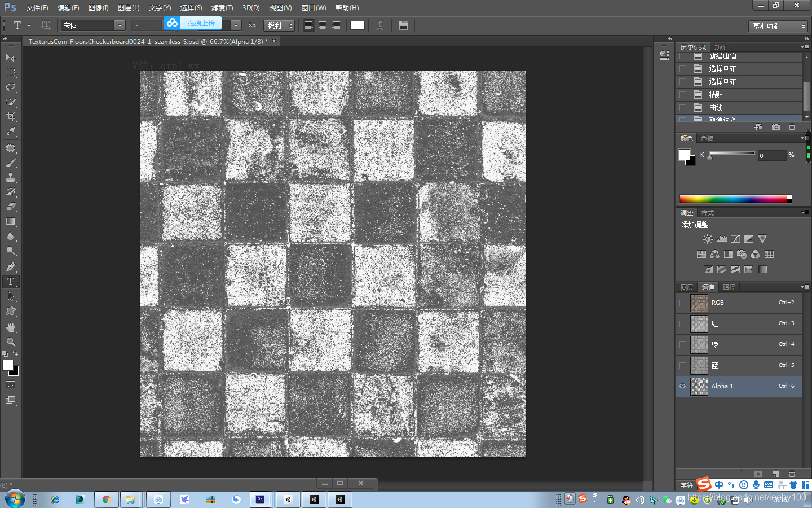Select the Blur tool
This screenshot has height=508, width=812.
11,236
